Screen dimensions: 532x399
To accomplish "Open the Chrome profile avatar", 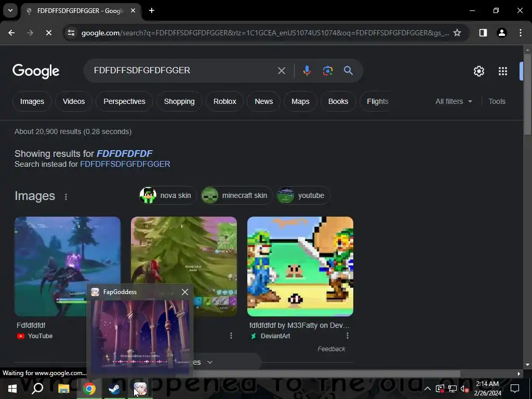I will point(502,33).
